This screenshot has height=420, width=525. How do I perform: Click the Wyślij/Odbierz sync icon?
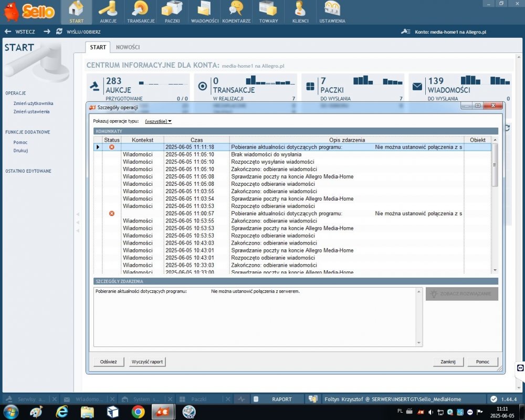[59, 31]
